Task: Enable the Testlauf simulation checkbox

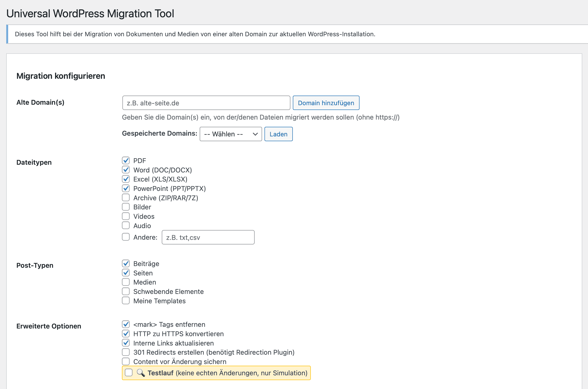Action: tap(129, 373)
